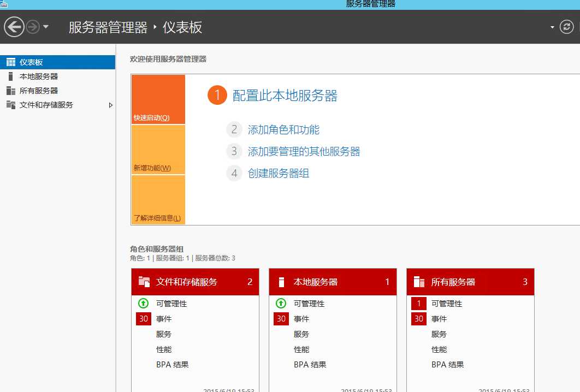Click the 文件和存储服务 tile header icon

point(144,281)
